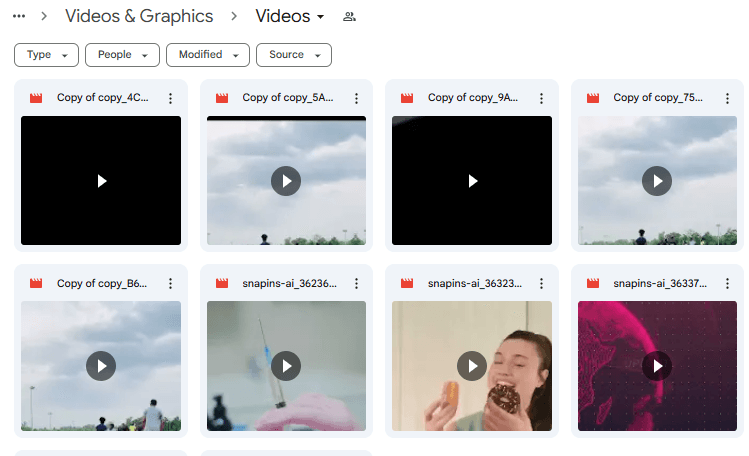The image size is (749, 456).
Task: Go to Videos & Graphics folder breadcrumb
Action: [139, 16]
